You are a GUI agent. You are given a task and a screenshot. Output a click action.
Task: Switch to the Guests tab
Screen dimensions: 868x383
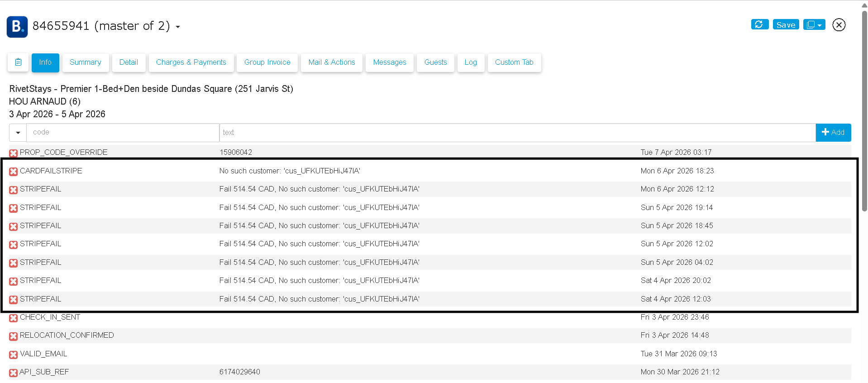pyautogui.click(x=436, y=62)
